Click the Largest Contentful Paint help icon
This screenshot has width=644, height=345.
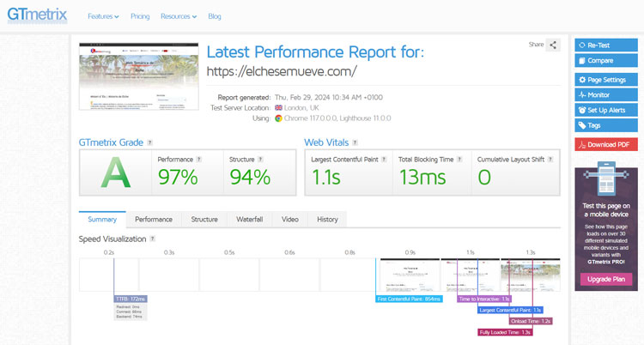pos(384,160)
